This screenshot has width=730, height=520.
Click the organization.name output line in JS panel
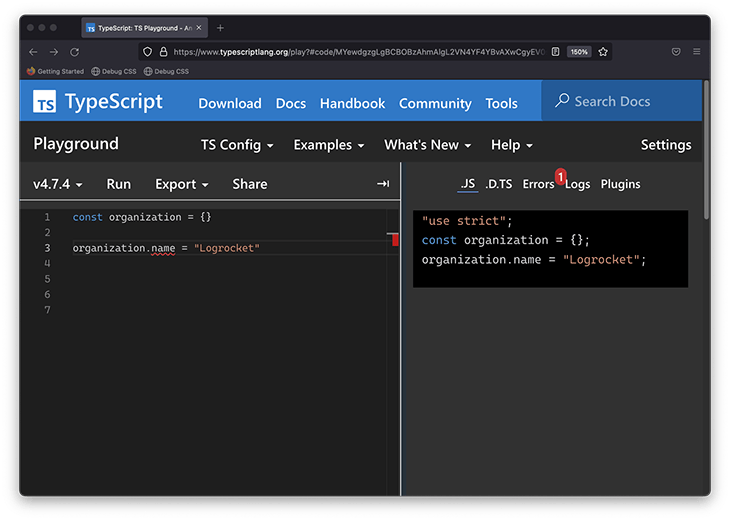534,260
